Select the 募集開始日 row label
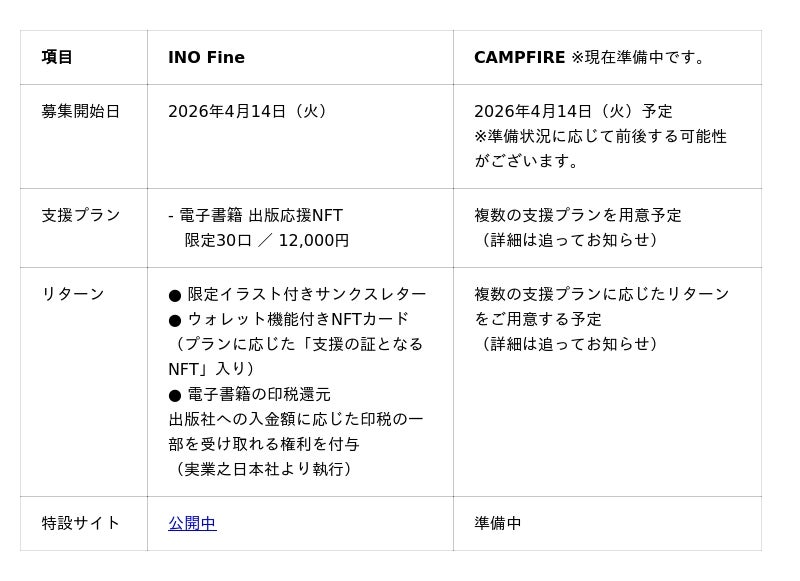The image size is (800, 581). point(80,111)
